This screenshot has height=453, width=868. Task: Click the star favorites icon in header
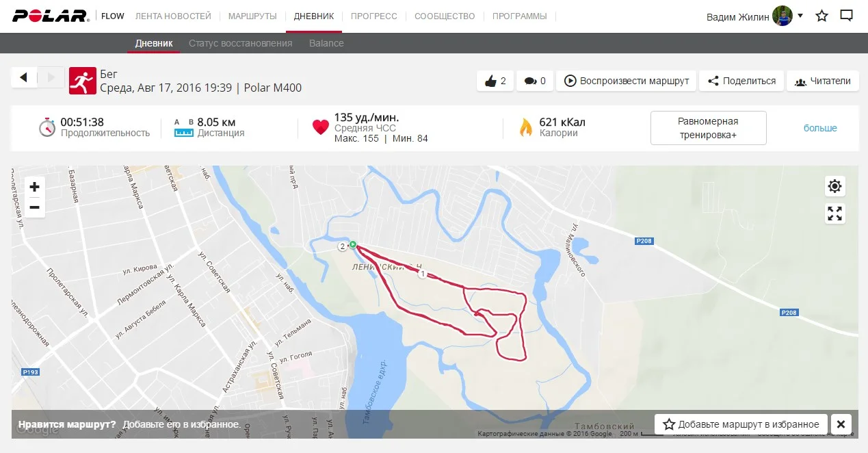pyautogui.click(x=821, y=16)
